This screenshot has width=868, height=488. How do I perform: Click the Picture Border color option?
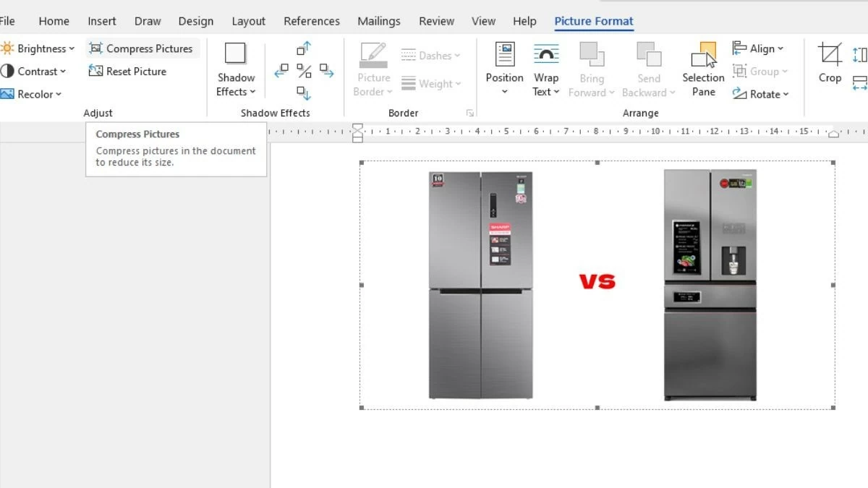coord(372,69)
